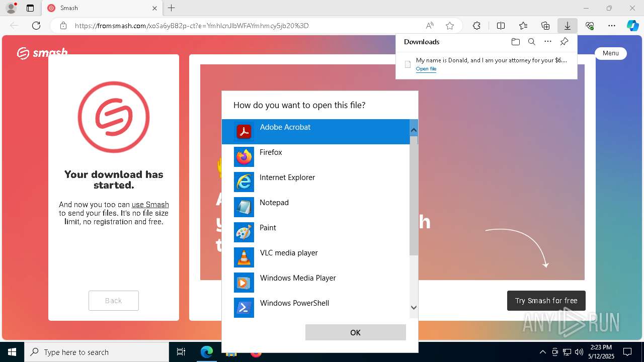Image resolution: width=644 pixels, height=362 pixels.
Task: Click the Open file link
Action: (426, 69)
